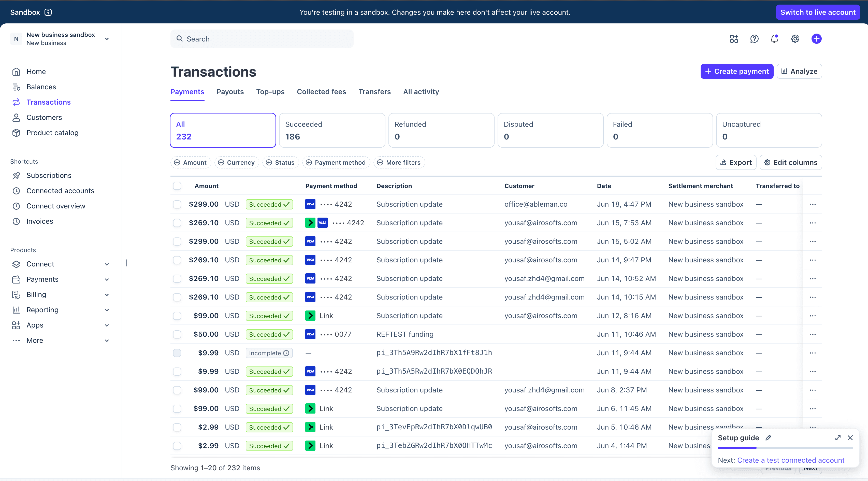Screen dimensions: 868x481
Task: Click the Visa icon in $50.00 row
Action: (x=310, y=334)
